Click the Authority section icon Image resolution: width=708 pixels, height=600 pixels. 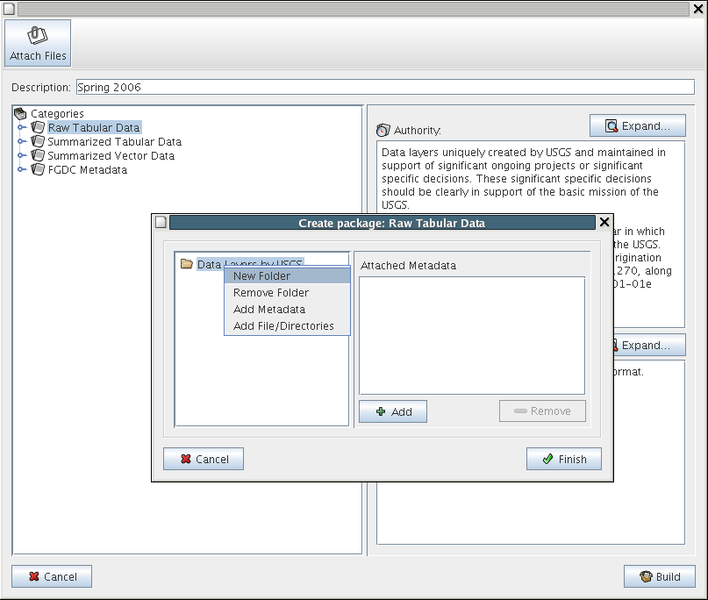[x=383, y=130]
